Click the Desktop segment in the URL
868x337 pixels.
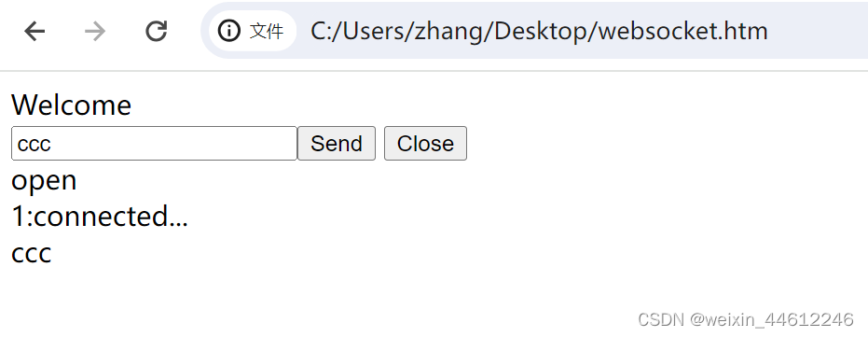click(541, 31)
